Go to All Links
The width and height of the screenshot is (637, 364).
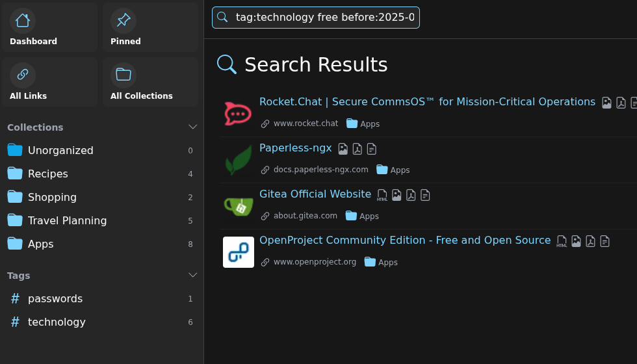pos(49,82)
